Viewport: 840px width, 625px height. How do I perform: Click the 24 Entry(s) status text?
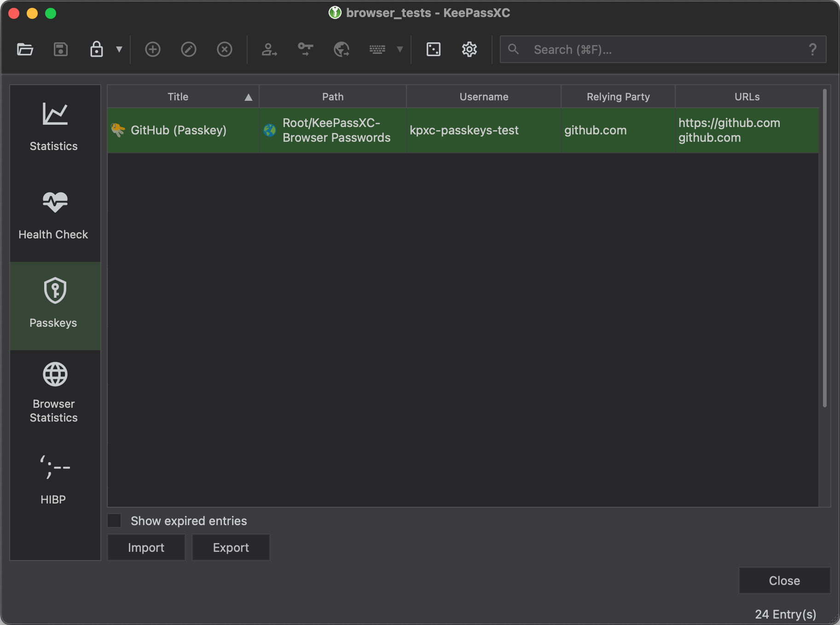pyautogui.click(x=786, y=614)
